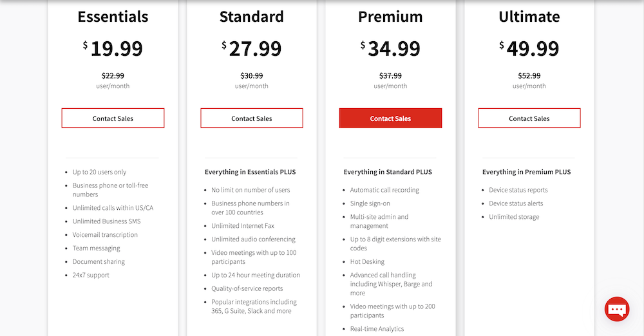This screenshot has width=644, height=336.
Task: Select the Standard plan heading
Action: click(252, 17)
